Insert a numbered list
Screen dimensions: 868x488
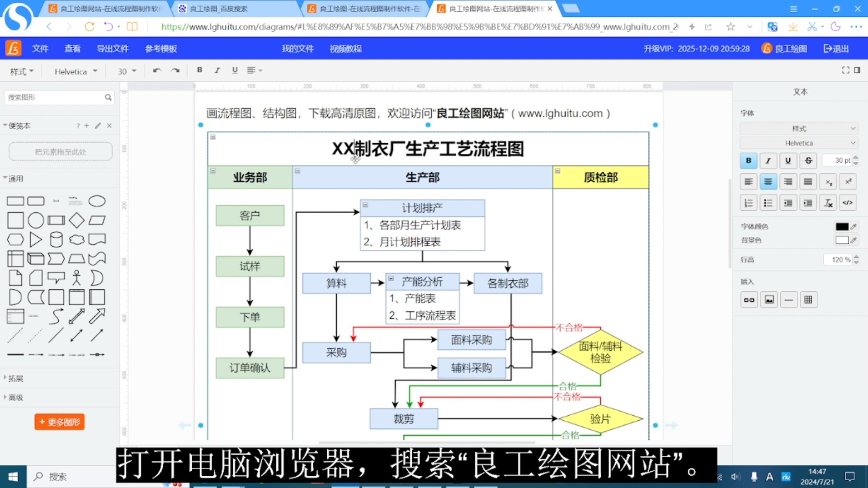click(749, 203)
